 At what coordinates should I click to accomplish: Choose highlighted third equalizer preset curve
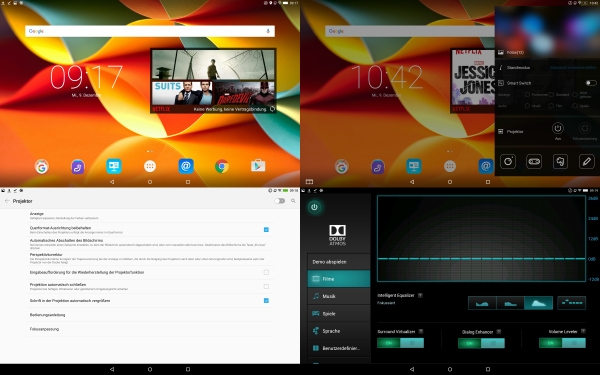click(538, 303)
